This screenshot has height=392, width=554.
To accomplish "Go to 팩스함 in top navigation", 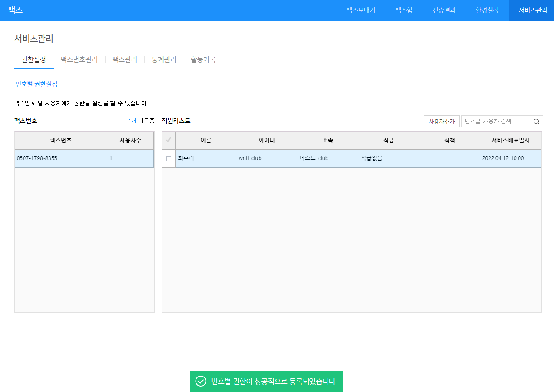I will [x=403, y=10].
